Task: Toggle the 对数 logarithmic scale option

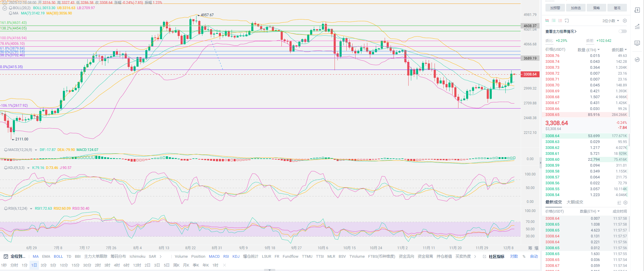Action: (x=514, y=257)
